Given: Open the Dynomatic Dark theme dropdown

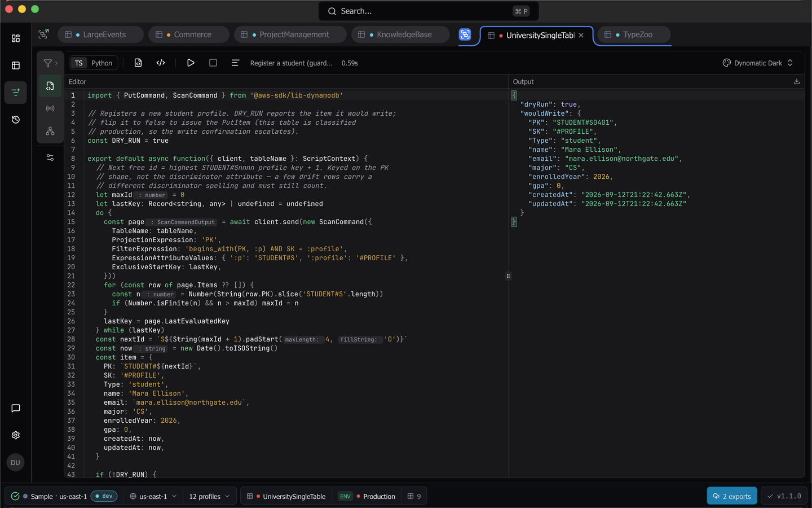Looking at the screenshot, I should pyautogui.click(x=758, y=63).
